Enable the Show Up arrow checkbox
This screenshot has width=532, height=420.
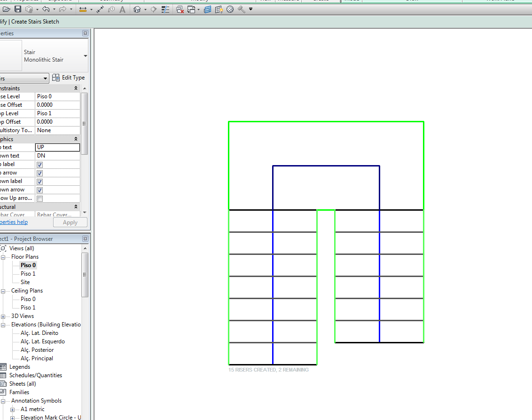point(39,198)
